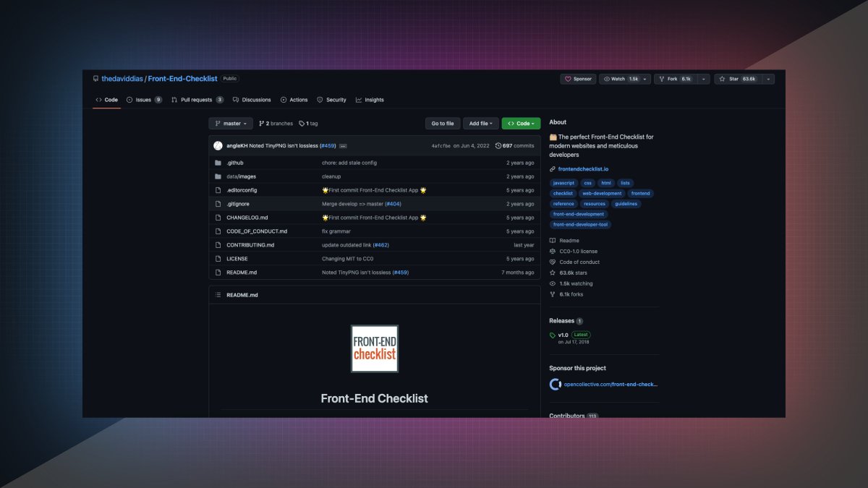Image resolution: width=868 pixels, height=488 pixels.
Task: Click the Front-End Checklist logo image
Action: 374,348
